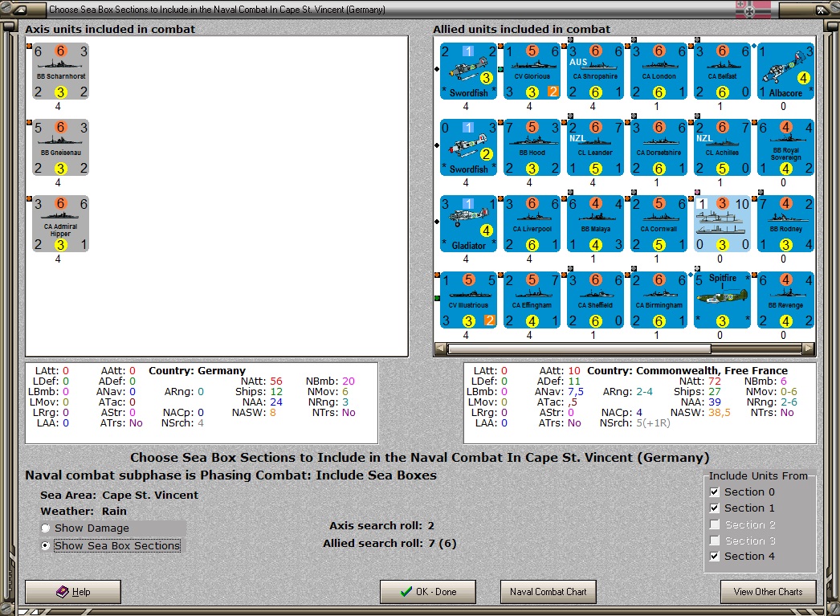
Task: Select the CV Illustrious carrier counter
Action: tap(469, 300)
